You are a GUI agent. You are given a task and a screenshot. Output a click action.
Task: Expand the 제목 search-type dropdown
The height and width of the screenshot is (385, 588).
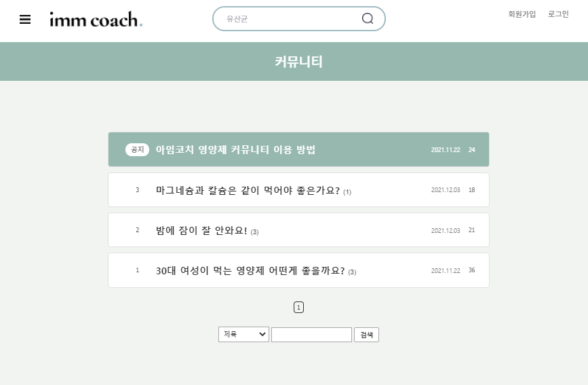pos(243,334)
